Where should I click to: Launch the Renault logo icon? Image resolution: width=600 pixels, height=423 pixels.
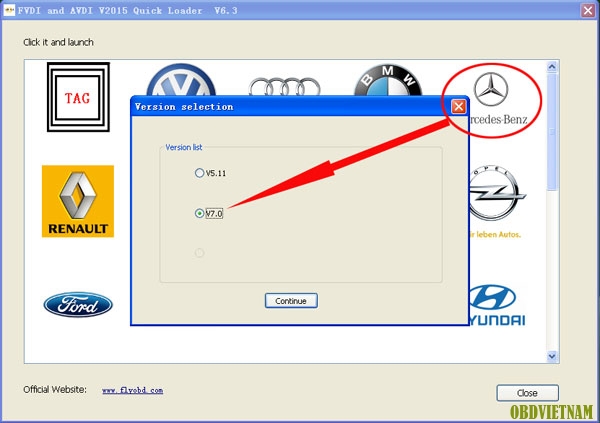tap(77, 201)
